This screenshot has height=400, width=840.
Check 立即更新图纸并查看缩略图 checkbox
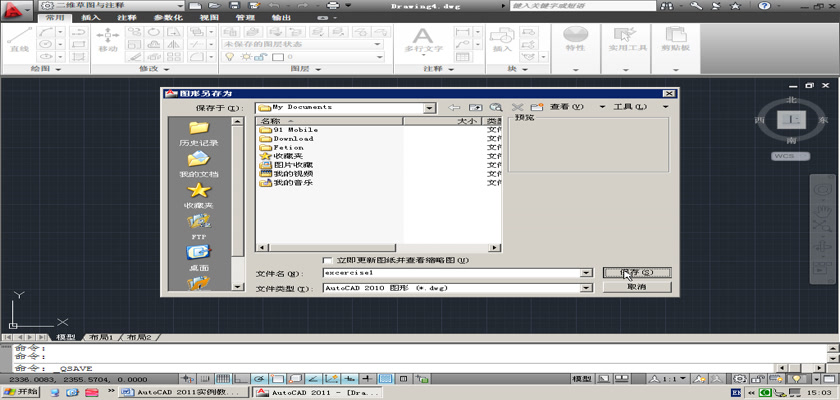click(x=327, y=260)
